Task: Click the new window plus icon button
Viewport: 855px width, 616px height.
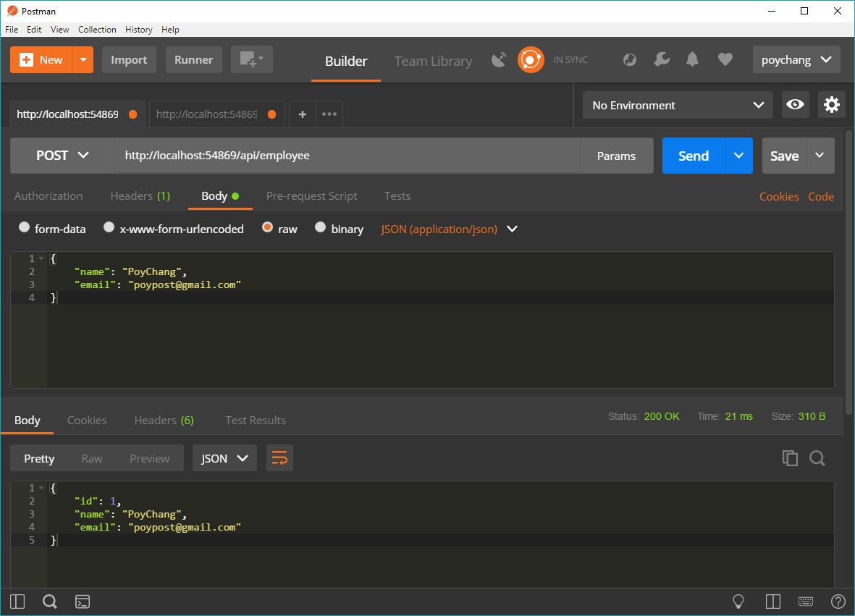Action: (x=251, y=59)
